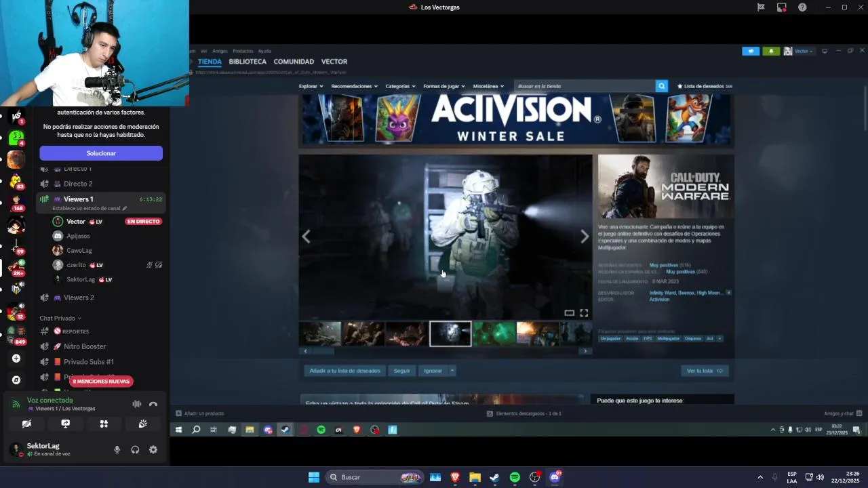This screenshot has width=868, height=488.
Task: Show previous screenshot with left arrow
Action: (307, 237)
